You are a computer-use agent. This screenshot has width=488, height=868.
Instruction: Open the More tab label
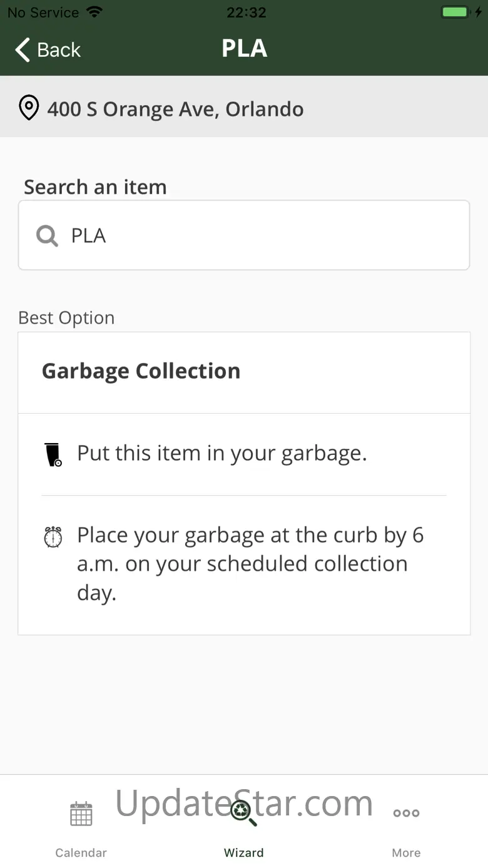click(406, 852)
